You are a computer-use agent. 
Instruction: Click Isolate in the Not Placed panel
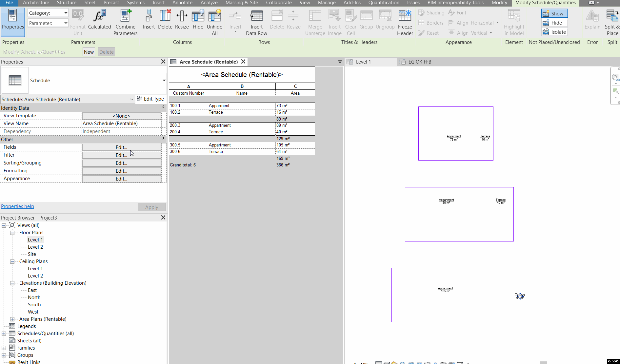pyautogui.click(x=554, y=32)
